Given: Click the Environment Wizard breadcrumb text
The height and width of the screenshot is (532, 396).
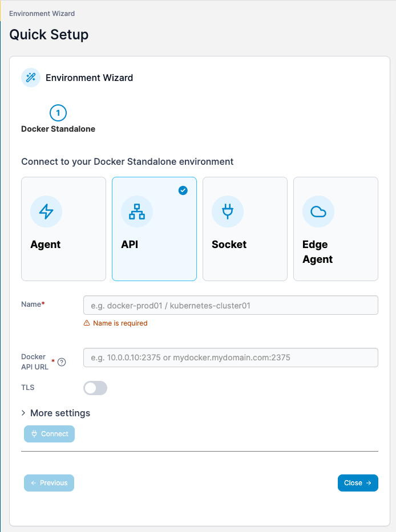Looking at the screenshot, I should pyautogui.click(x=42, y=14).
